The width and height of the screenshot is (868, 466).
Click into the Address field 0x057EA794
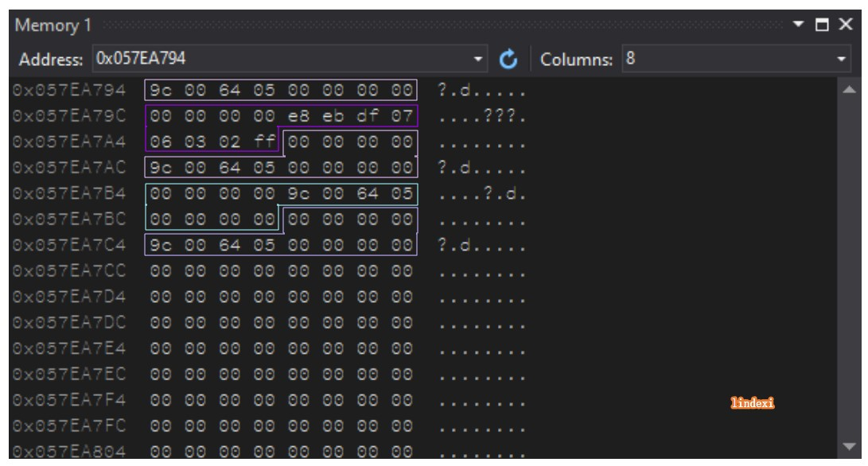tap(281, 59)
